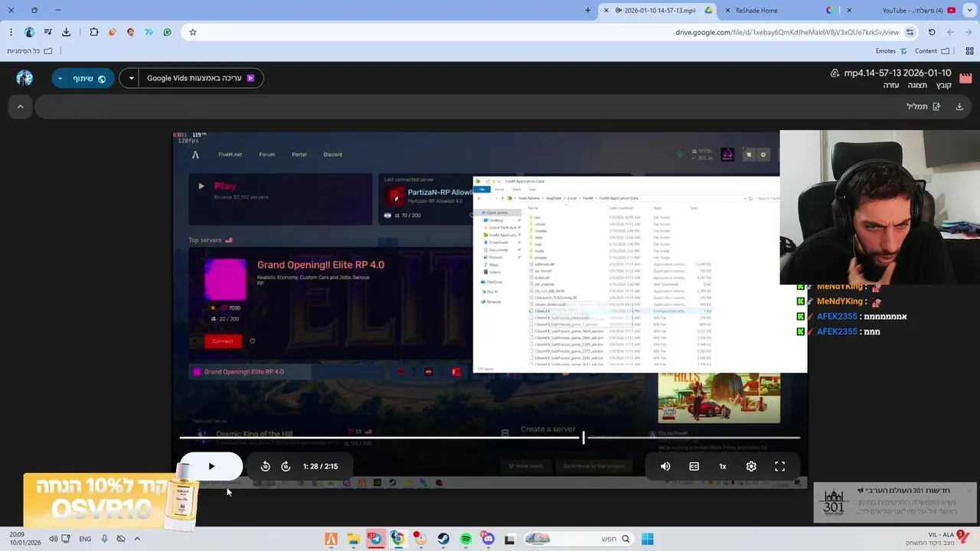The width and height of the screenshot is (980, 551).
Task: Open the כל הסימניות bookmarks folder
Action: pos(30,51)
